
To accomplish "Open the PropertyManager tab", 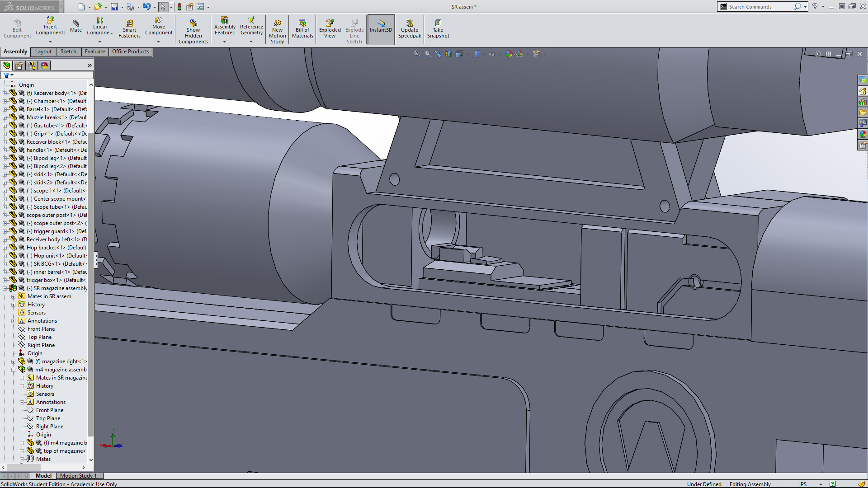I will [x=19, y=66].
